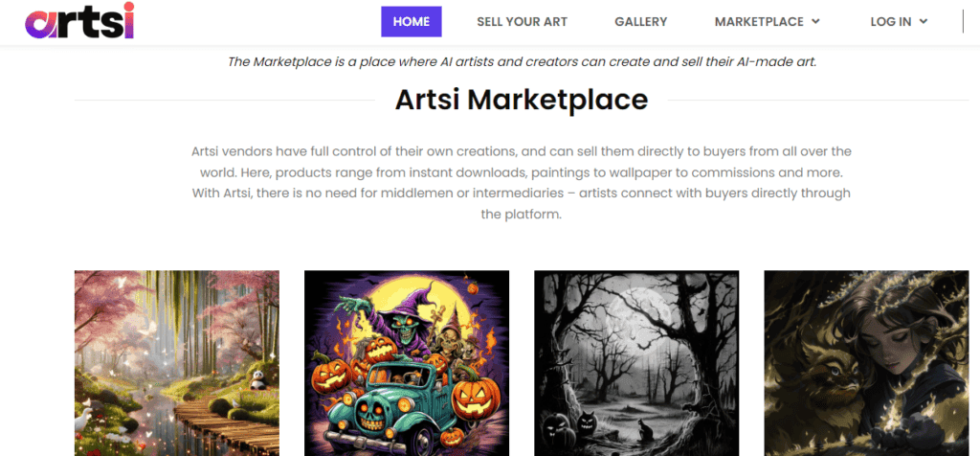Click the italic Marketplace tagline text
980x456 pixels.
[x=521, y=62]
